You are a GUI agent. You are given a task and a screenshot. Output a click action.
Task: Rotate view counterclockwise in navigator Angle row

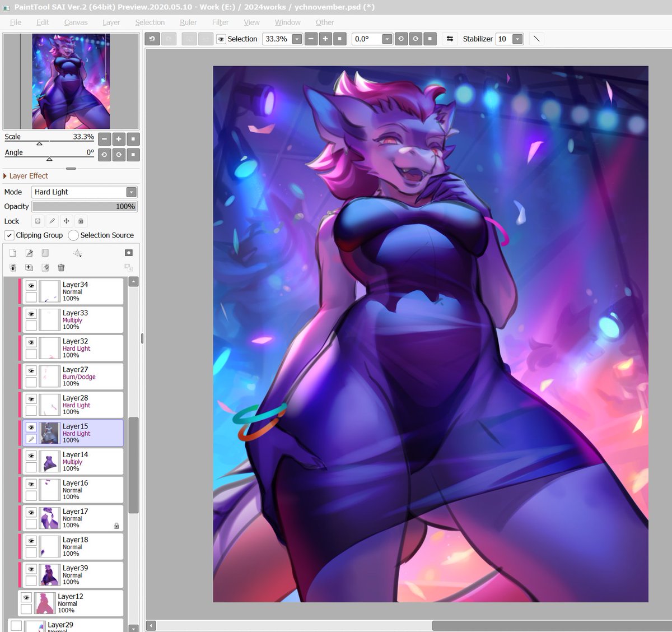(x=105, y=155)
